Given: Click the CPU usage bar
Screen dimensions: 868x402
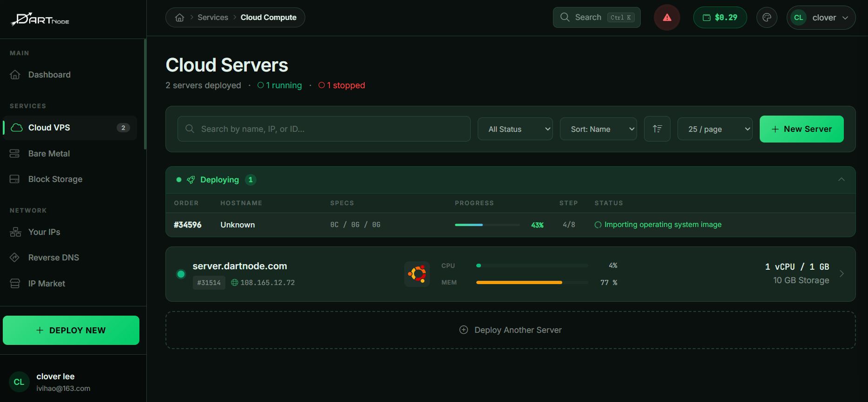Looking at the screenshot, I should click(532, 266).
